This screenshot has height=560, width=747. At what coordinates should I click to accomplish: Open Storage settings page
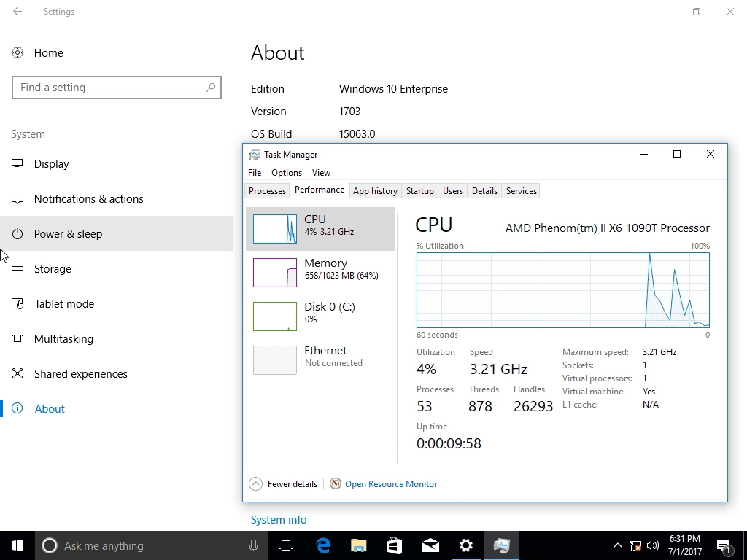pyautogui.click(x=117, y=268)
